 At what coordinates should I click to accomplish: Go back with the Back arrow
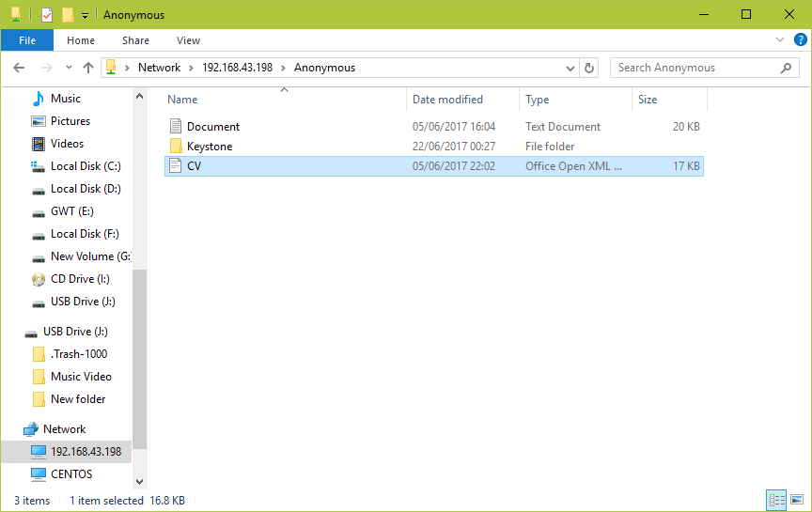(19, 68)
